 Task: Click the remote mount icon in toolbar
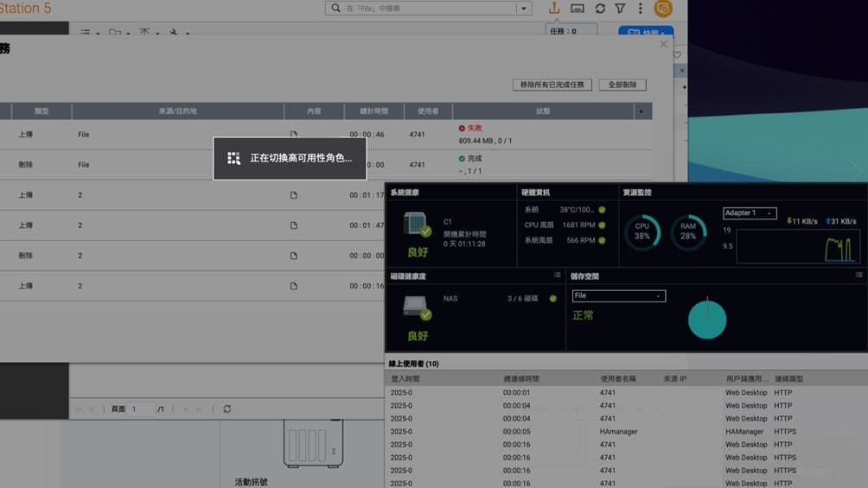pyautogui.click(x=578, y=9)
